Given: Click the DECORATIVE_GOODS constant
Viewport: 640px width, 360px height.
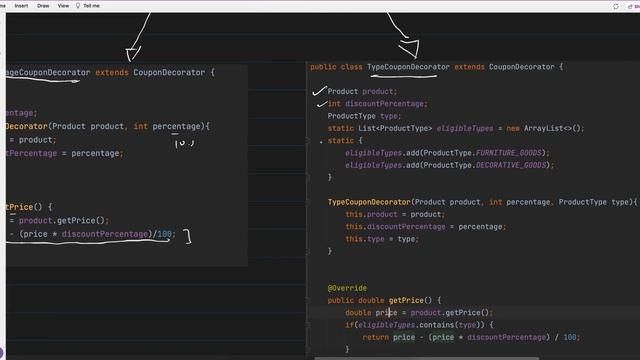Looking at the screenshot, I should pyautogui.click(x=511, y=165).
